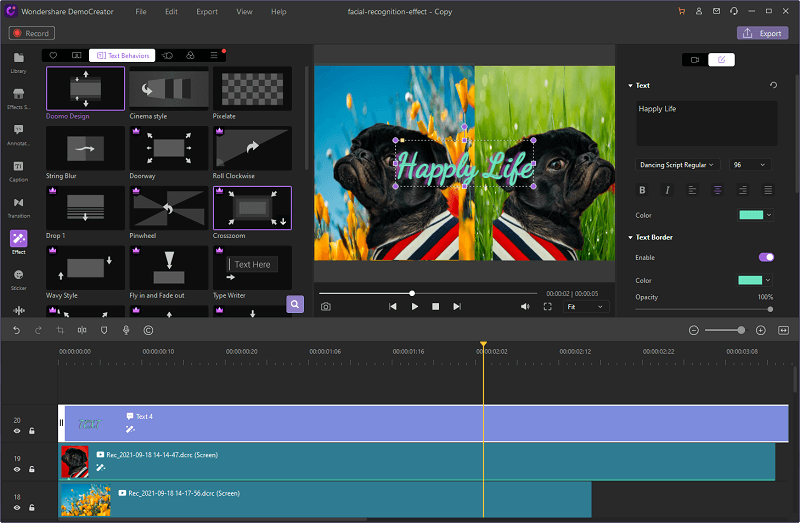
Task: Open the Library panel
Action: coord(18,62)
